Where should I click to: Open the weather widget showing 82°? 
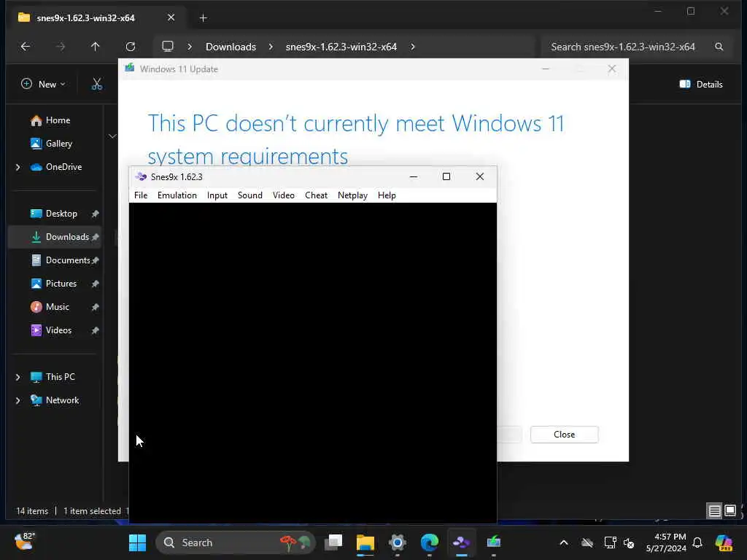point(24,542)
